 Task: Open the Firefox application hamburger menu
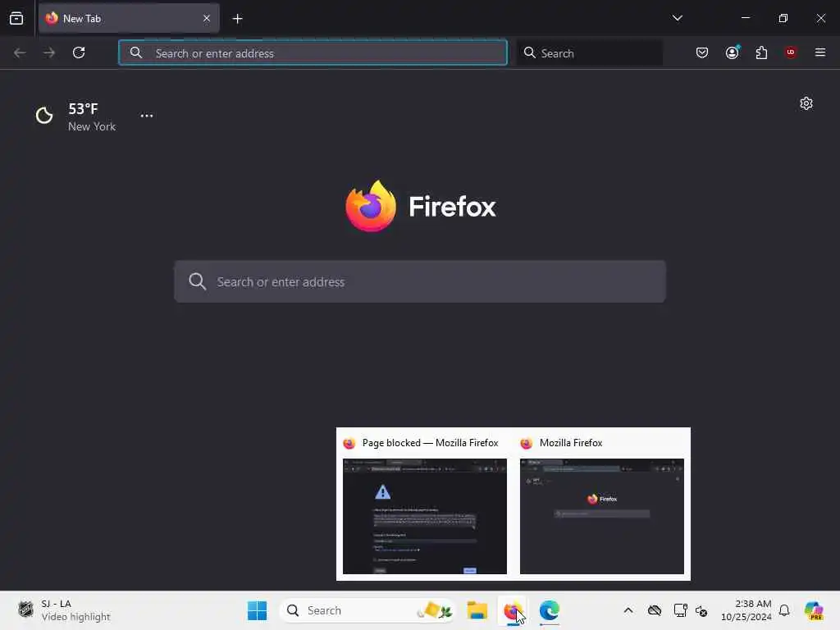click(820, 52)
